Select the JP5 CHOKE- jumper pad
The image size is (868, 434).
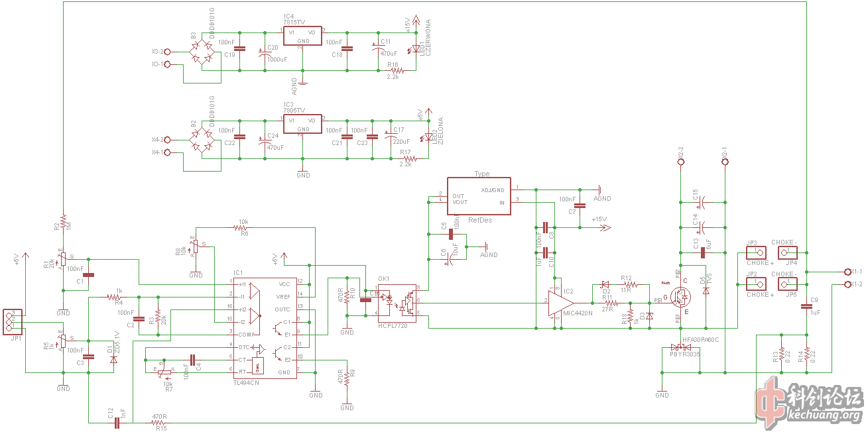[x=786, y=284]
